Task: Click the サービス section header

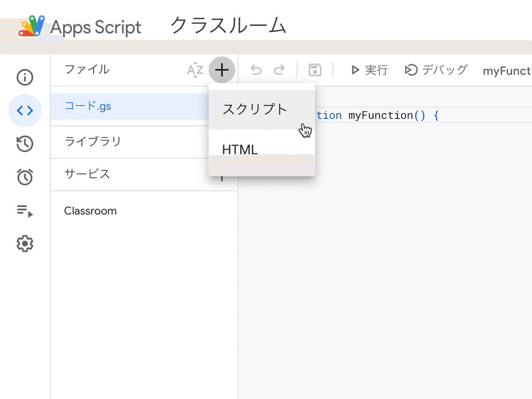Action: tap(87, 174)
